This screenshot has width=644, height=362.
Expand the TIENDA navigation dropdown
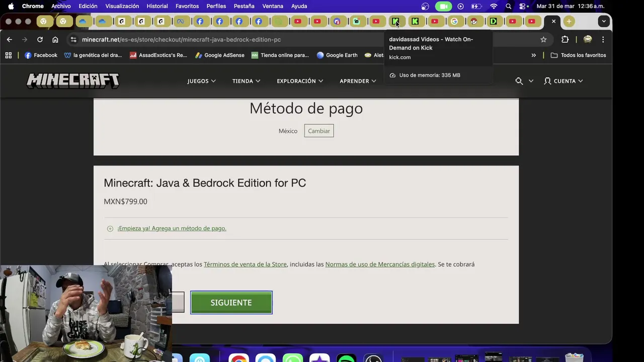[x=246, y=81]
